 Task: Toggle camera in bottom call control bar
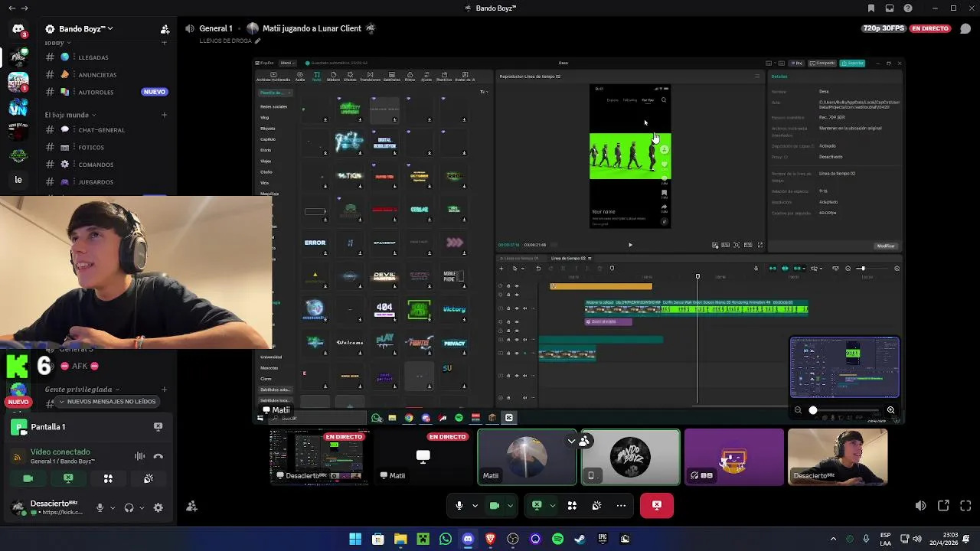pos(495,505)
